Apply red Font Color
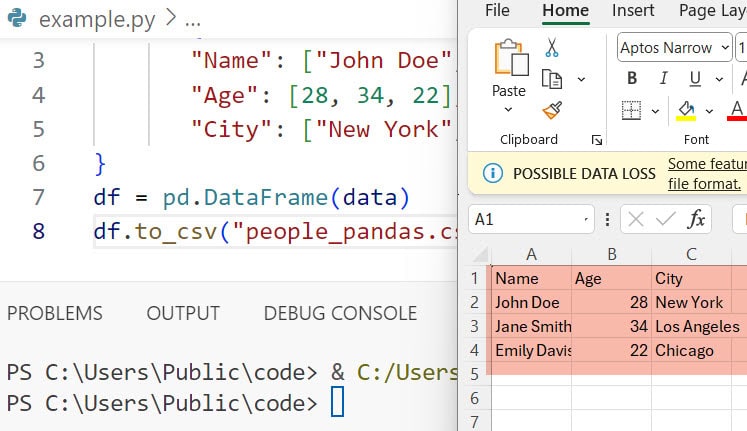Image resolution: width=747 pixels, height=431 pixels. pyautogui.click(x=737, y=110)
